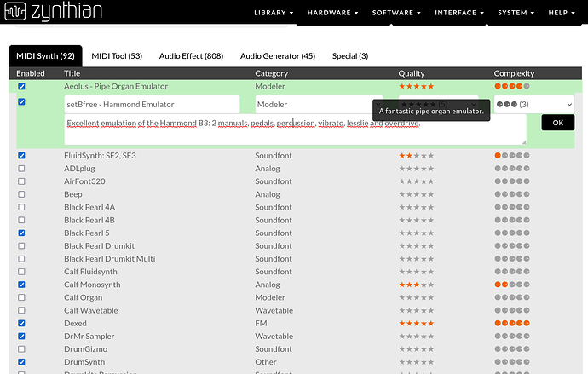This screenshot has height=374, width=588.
Task: Click the Calf Organ star rating
Action: (416, 297)
